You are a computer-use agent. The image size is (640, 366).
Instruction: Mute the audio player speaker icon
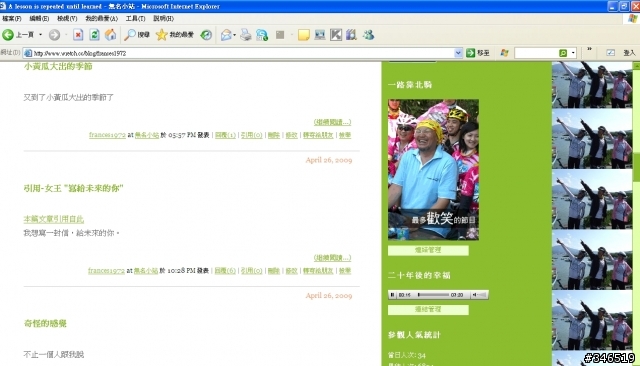[x=474, y=295]
